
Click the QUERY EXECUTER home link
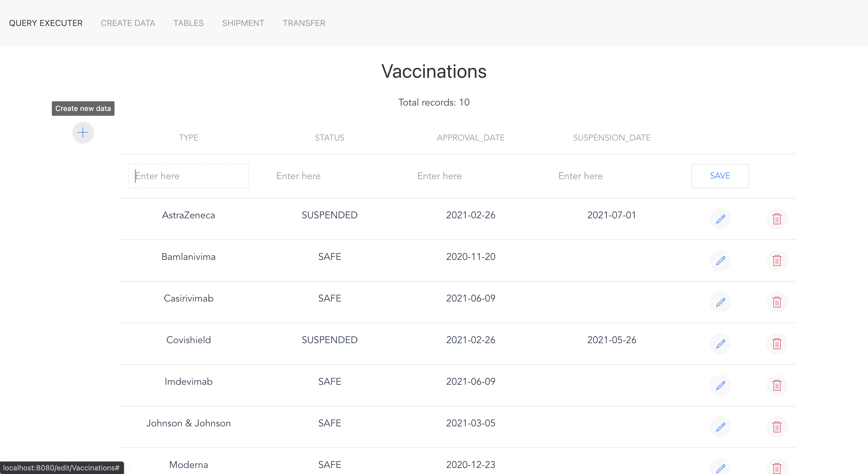coord(46,23)
